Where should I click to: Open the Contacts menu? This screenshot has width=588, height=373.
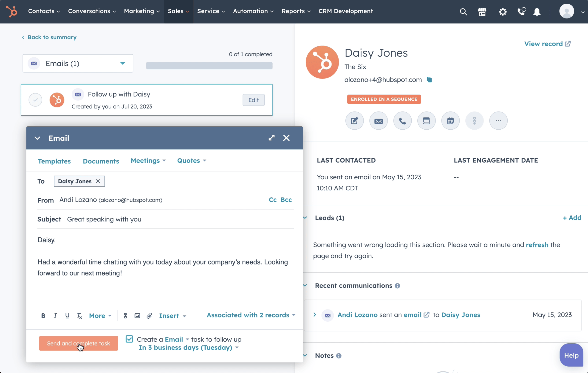[x=44, y=11]
